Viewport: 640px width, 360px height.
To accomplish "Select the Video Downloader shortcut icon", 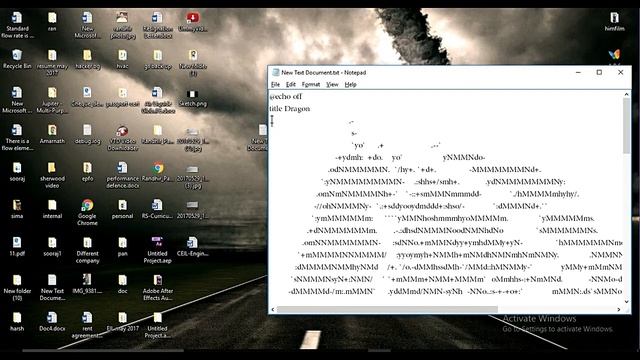I will click(x=122, y=138).
